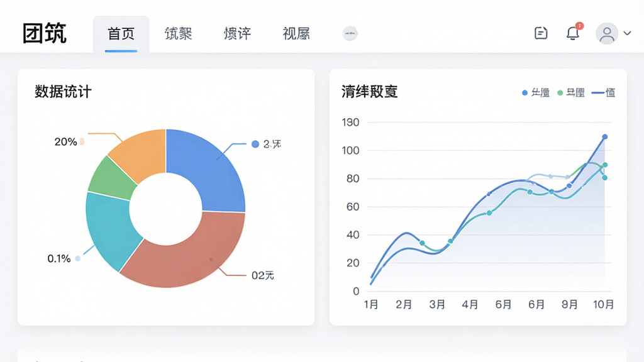Screen dimensions: 644x362
Task: Click the round gray more-options icon in navigation
Action: (350, 33)
